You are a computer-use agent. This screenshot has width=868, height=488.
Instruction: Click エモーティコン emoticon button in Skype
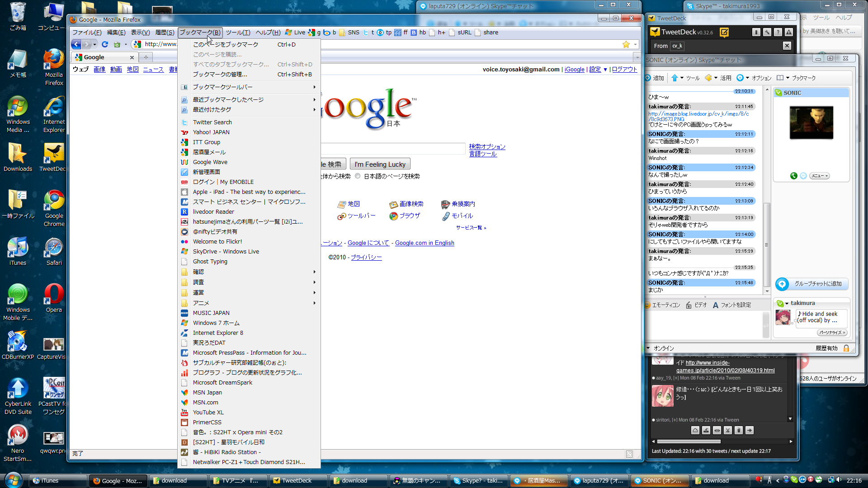pos(663,305)
